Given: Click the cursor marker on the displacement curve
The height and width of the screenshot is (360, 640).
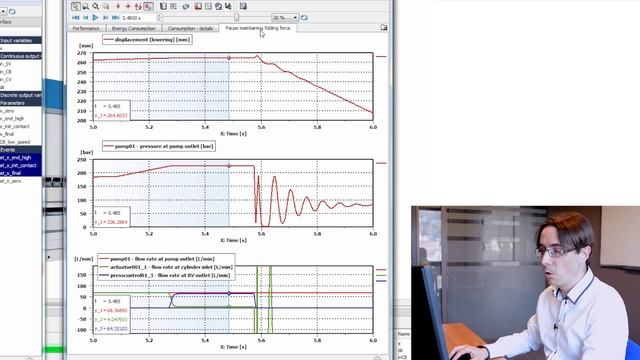Looking at the screenshot, I should click(x=229, y=58).
